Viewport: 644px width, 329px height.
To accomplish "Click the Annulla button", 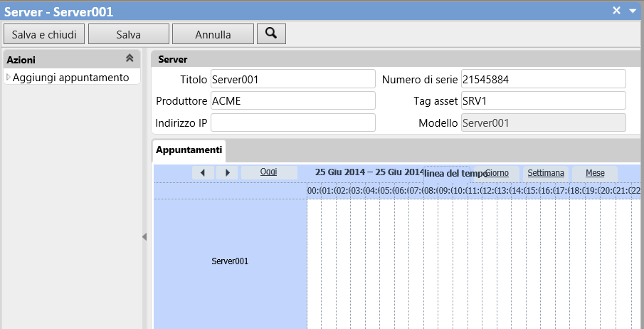I will 213,34.
